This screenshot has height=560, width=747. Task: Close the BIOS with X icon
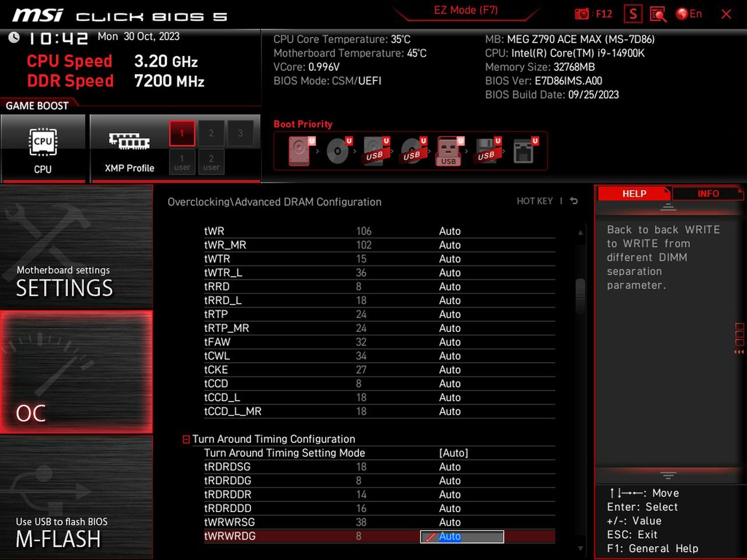click(x=726, y=14)
